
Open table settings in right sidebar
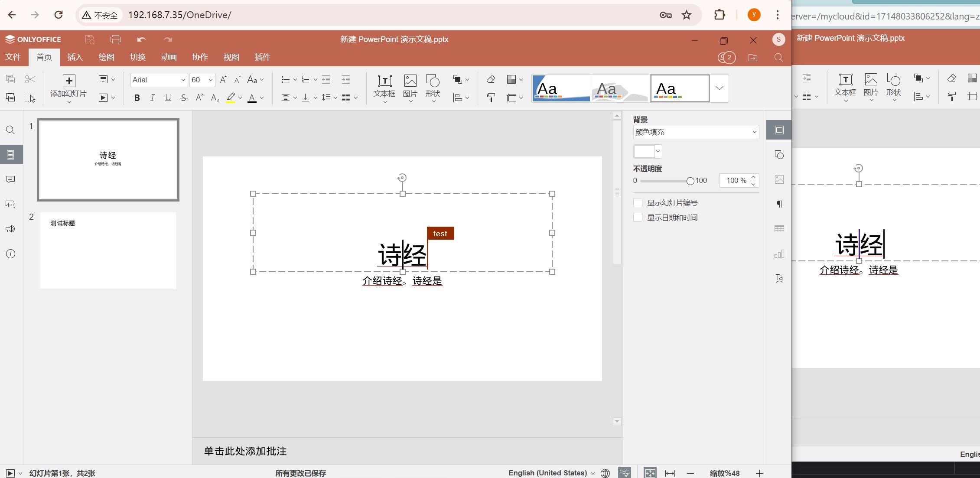(x=779, y=228)
